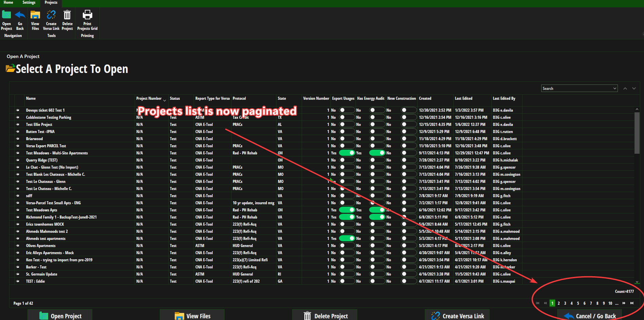Screen dimensions: 644x320
Task: Disable Export Usages toggle for Test Meadows Apts
Action: [347, 210]
